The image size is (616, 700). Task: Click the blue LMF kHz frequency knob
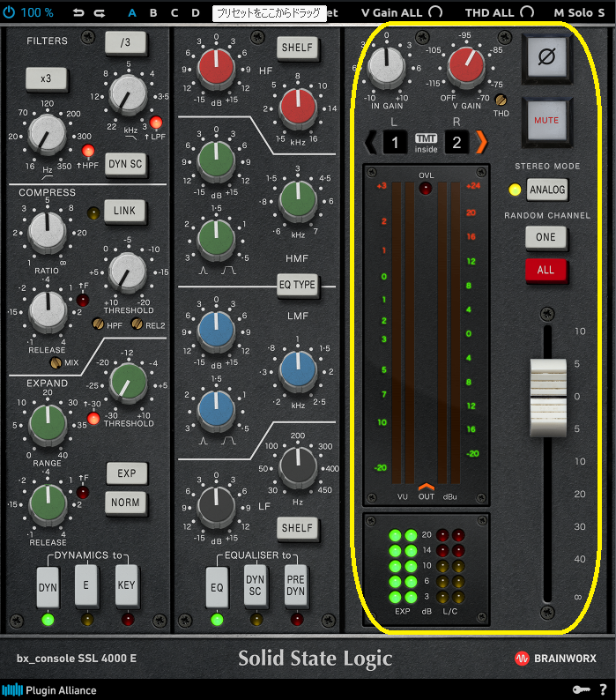tap(298, 370)
